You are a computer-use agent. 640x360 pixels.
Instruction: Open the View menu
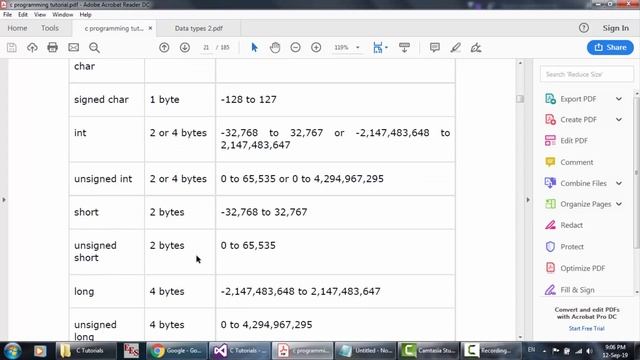click(40, 15)
